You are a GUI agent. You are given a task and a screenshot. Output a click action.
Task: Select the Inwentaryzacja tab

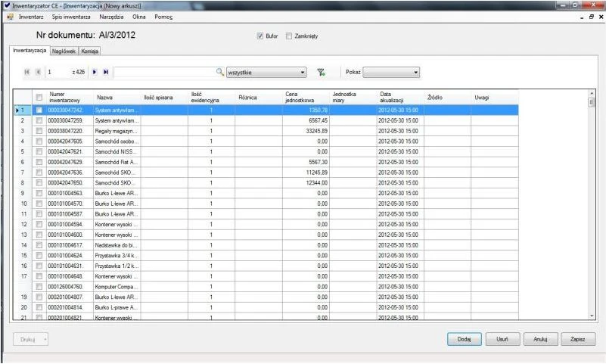30,50
